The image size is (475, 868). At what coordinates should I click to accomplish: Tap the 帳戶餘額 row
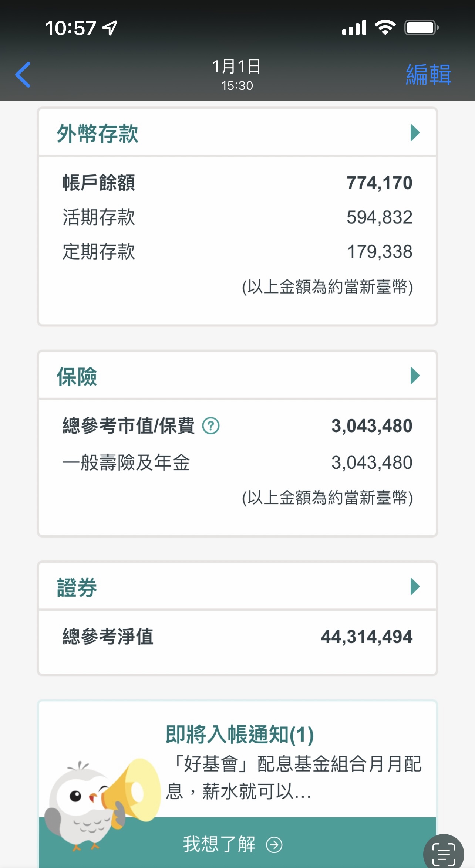pos(237,183)
